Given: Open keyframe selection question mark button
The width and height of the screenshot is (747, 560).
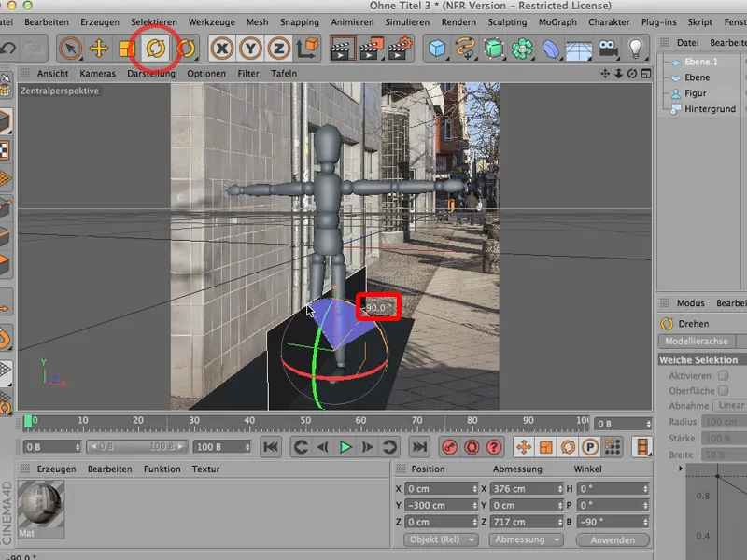Looking at the screenshot, I should click(x=494, y=447).
